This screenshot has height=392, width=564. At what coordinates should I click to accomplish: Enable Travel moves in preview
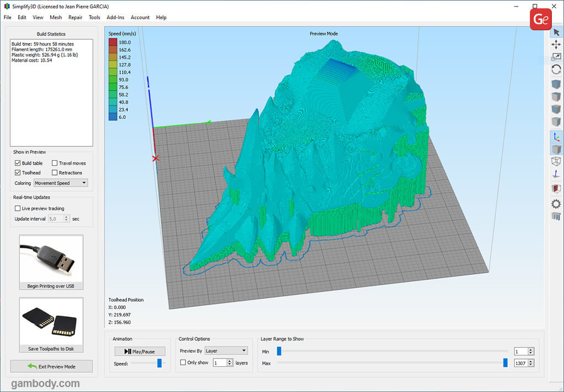pyautogui.click(x=55, y=164)
